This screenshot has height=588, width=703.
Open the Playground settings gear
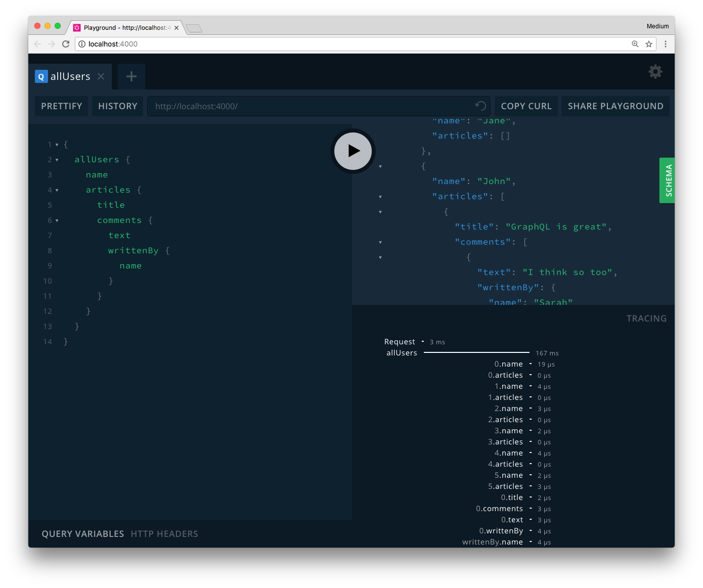(x=655, y=72)
